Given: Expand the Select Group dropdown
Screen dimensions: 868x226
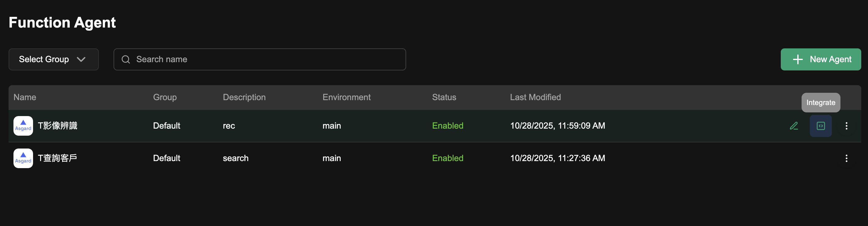Looking at the screenshot, I should pos(53,59).
